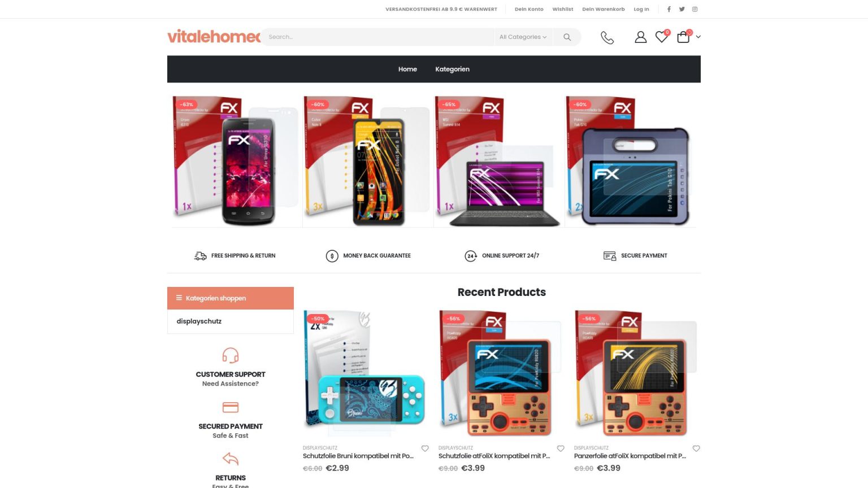Visit the Instagram profile icon

[x=695, y=9]
